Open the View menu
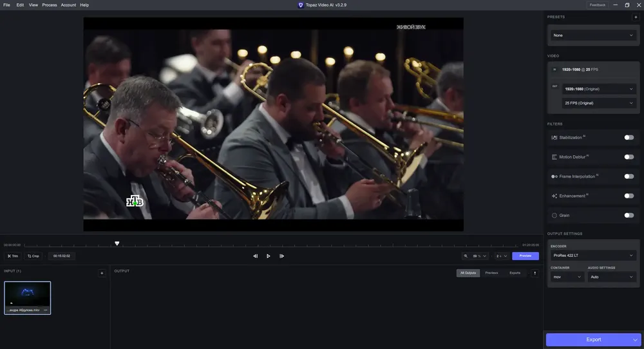Screen dimensions: 644x349 (x=33, y=5)
